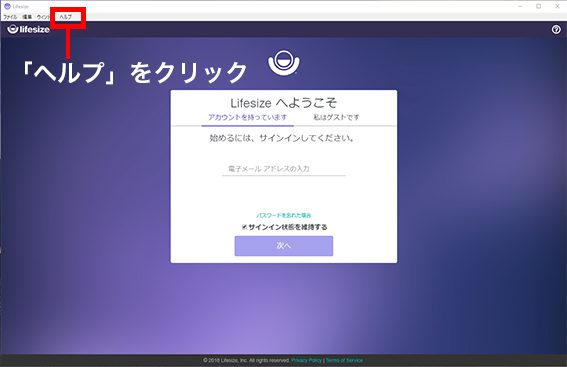Toggle サインイン状態を維持する checkbox
This screenshot has height=367, width=567.
tap(244, 227)
